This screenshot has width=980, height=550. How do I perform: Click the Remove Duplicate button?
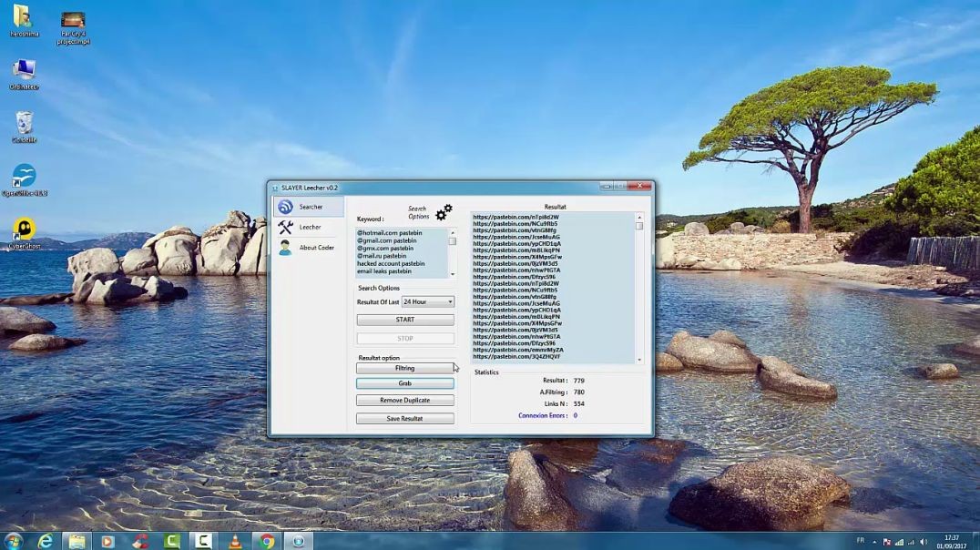(405, 400)
